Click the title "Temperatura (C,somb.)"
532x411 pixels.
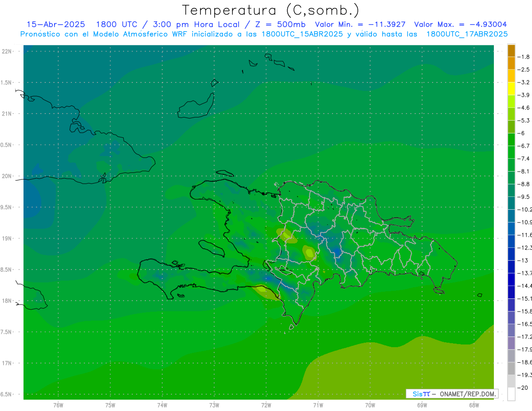click(x=270, y=10)
